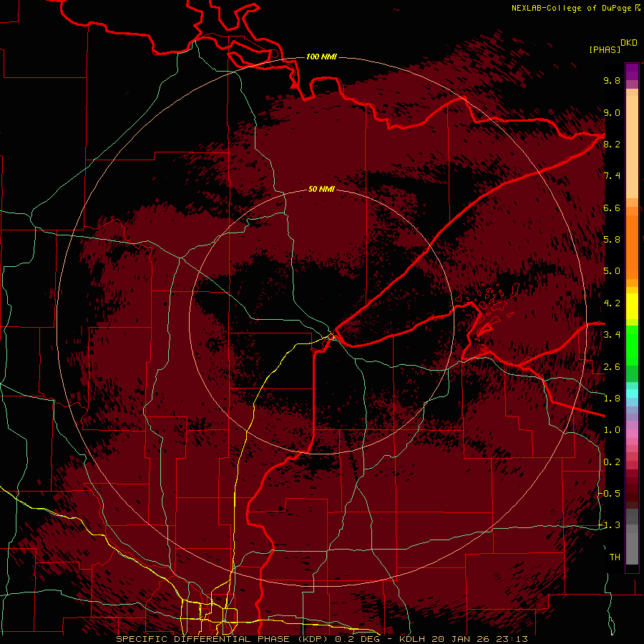Screen dimensions: 644x644
Task: Click the 2.6 value on the color scale
Action: tap(612, 367)
